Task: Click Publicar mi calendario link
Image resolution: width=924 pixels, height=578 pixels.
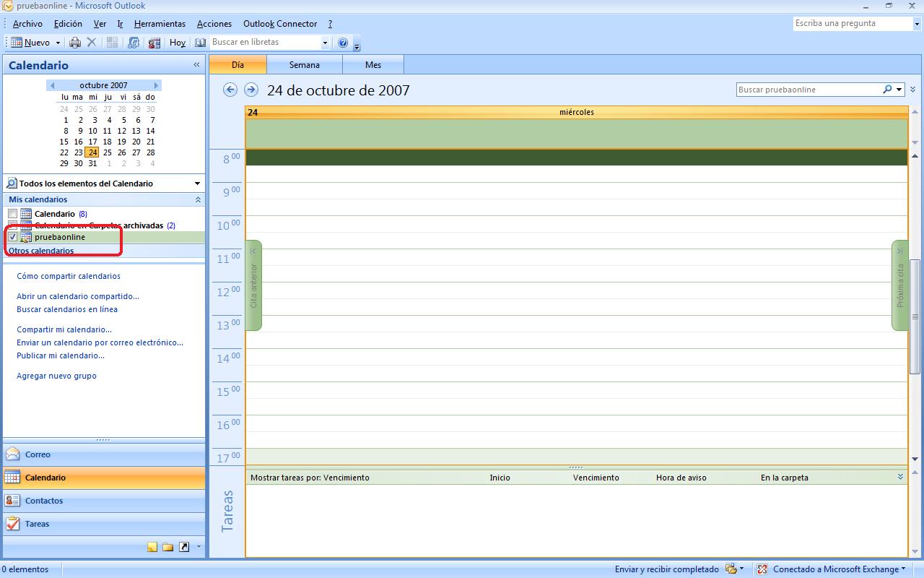Action: tap(61, 355)
